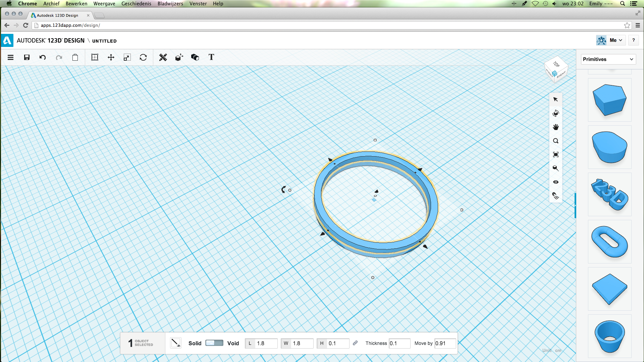644x362 pixels.
Task: Select the 123D text primitive thumbnail
Action: 609,194
